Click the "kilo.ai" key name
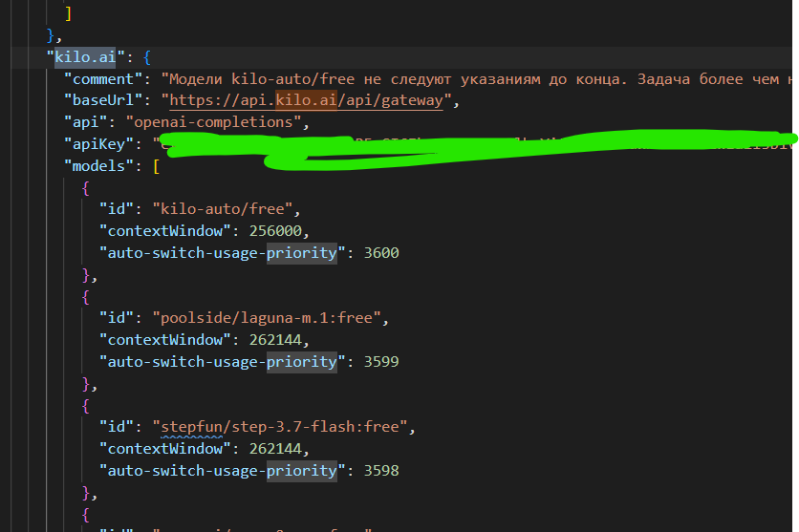 (85, 56)
